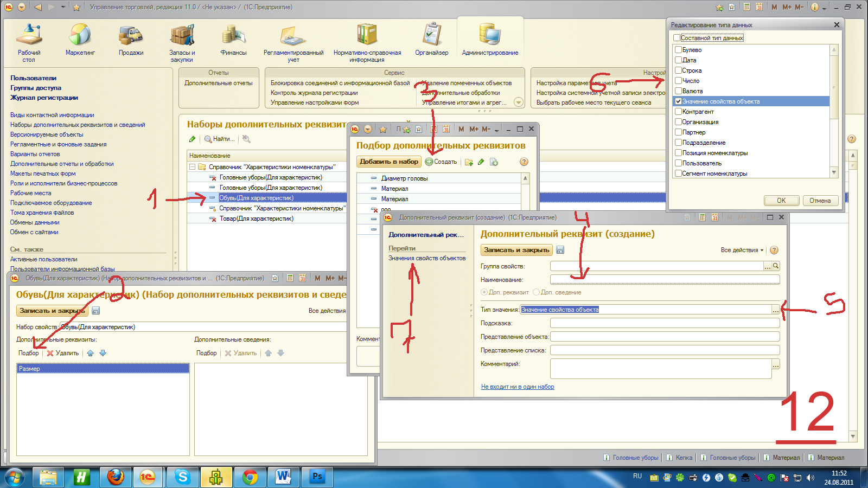Open the Органайзер section
The width and height of the screenshot is (868, 488).
(x=432, y=40)
